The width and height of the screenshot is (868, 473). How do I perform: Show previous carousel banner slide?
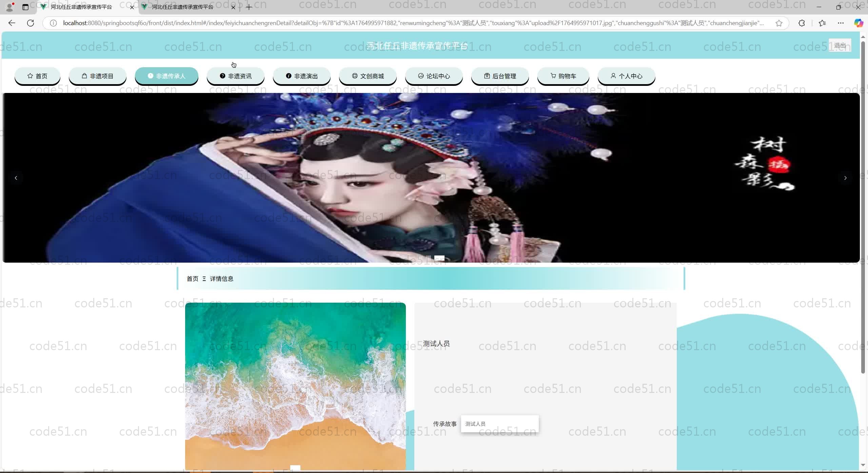click(16, 178)
